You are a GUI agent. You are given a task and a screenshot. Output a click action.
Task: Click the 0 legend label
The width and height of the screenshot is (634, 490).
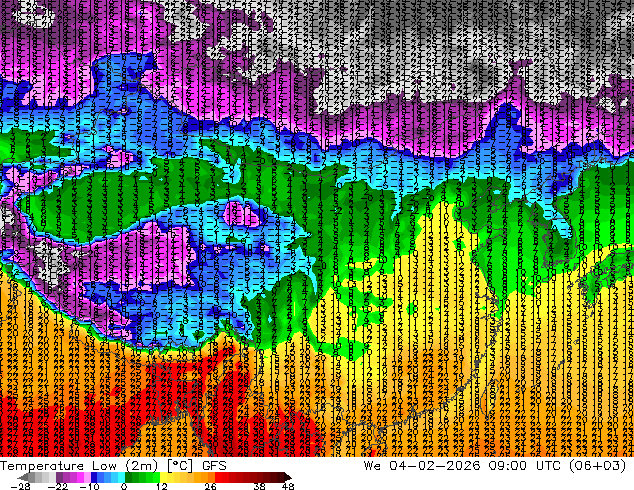pyautogui.click(x=124, y=486)
